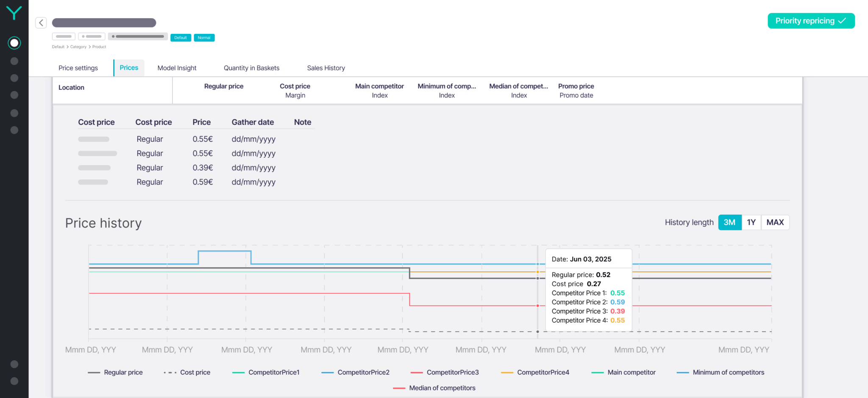Click the Category breadcrumb link
This screenshot has width=868, height=398.
point(78,47)
